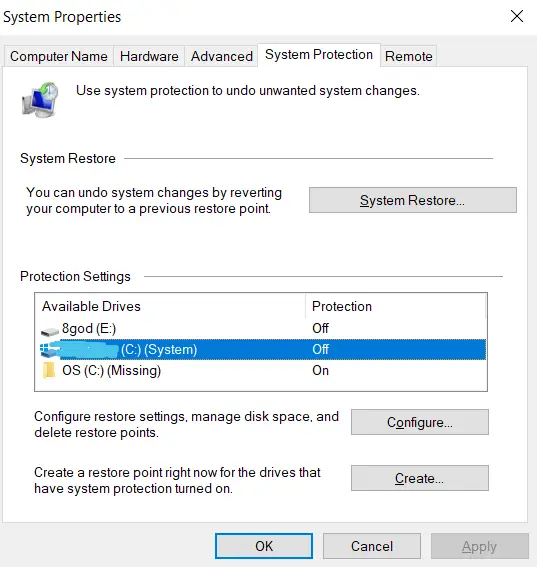The width and height of the screenshot is (537, 567).
Task: Switch to the Computer Name tab
Action: [x=59, y=56]
